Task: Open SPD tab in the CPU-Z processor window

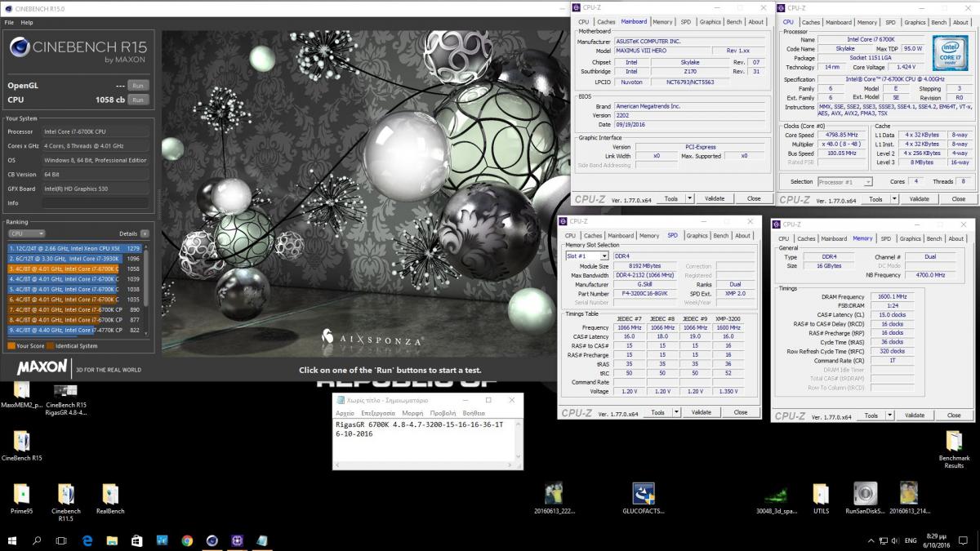Action: pos(890,22)
